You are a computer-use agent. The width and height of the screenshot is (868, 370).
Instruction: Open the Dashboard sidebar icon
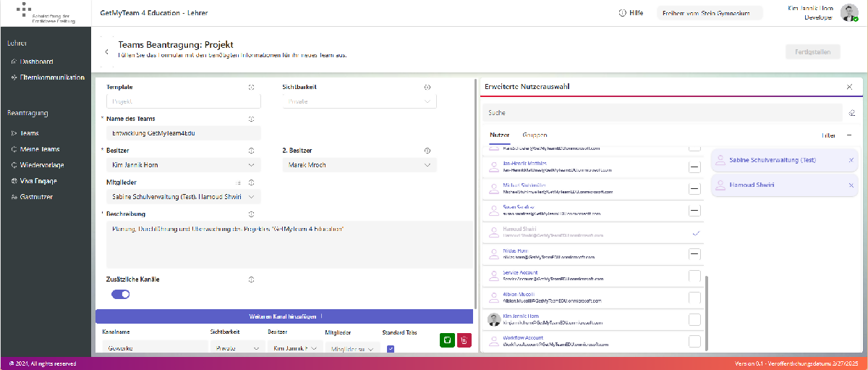14,62
